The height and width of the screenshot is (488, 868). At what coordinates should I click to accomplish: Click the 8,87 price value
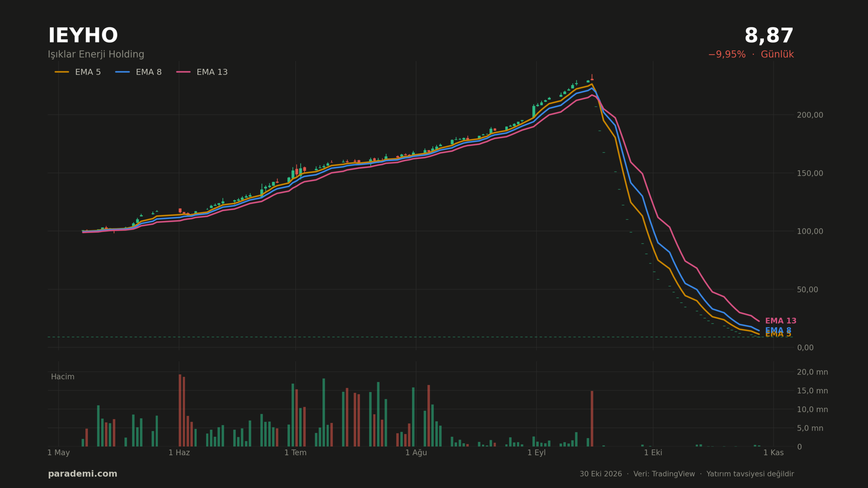pyautogui.click(x=769, y=36)
